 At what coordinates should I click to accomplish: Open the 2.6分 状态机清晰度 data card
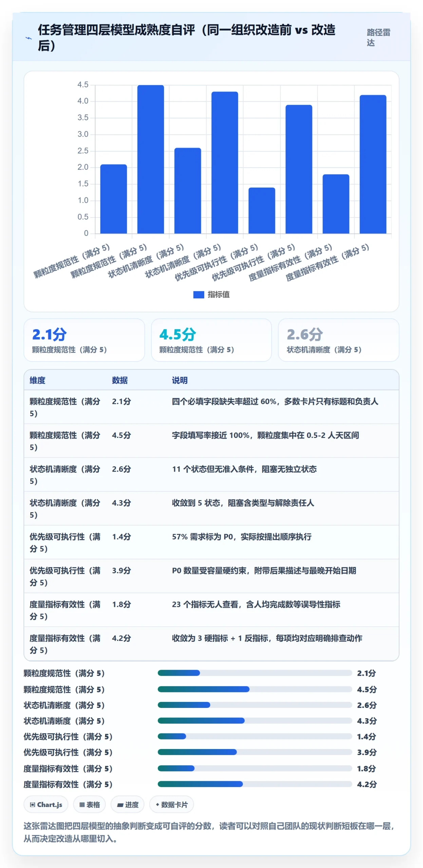coord(339,340)
